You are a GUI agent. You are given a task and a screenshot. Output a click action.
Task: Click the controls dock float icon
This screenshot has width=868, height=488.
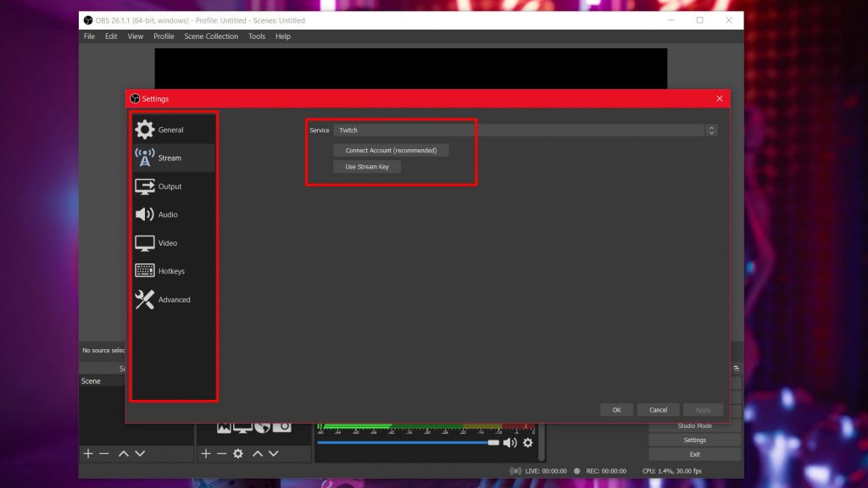[x=737, y=369]
